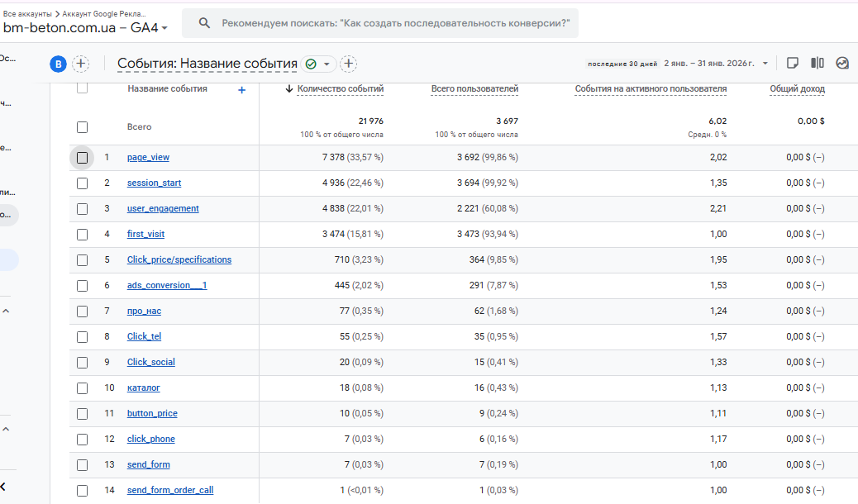
Task: Click the compare columns icon
Action: (x=817, y=63)
